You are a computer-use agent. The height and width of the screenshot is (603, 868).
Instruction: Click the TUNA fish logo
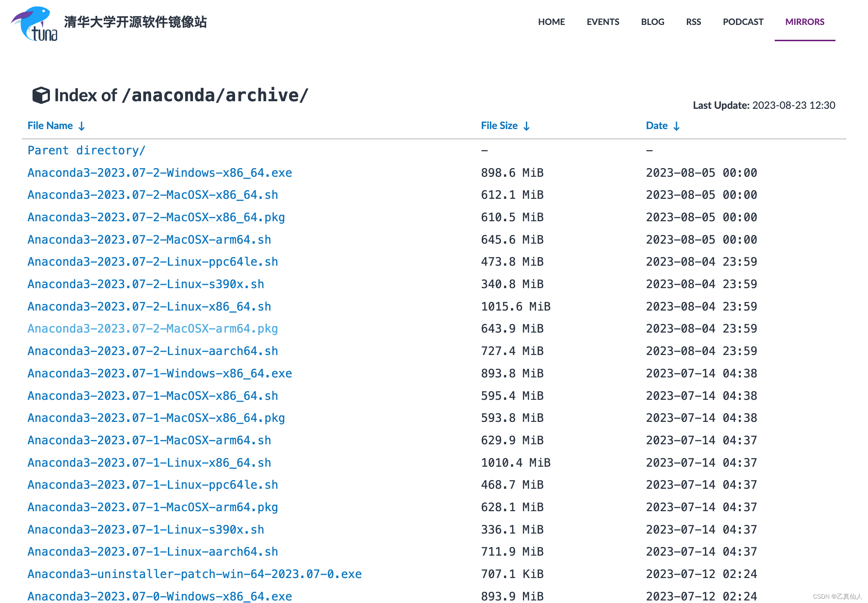[34, 23]
